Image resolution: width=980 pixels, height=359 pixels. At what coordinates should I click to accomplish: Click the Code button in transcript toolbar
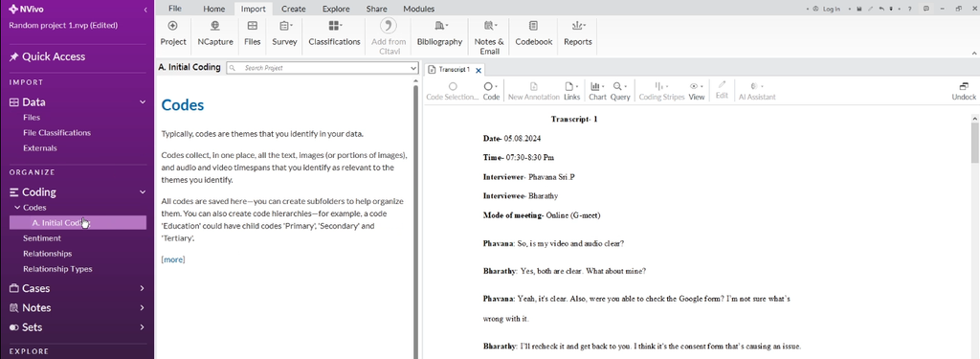(491, 91)
